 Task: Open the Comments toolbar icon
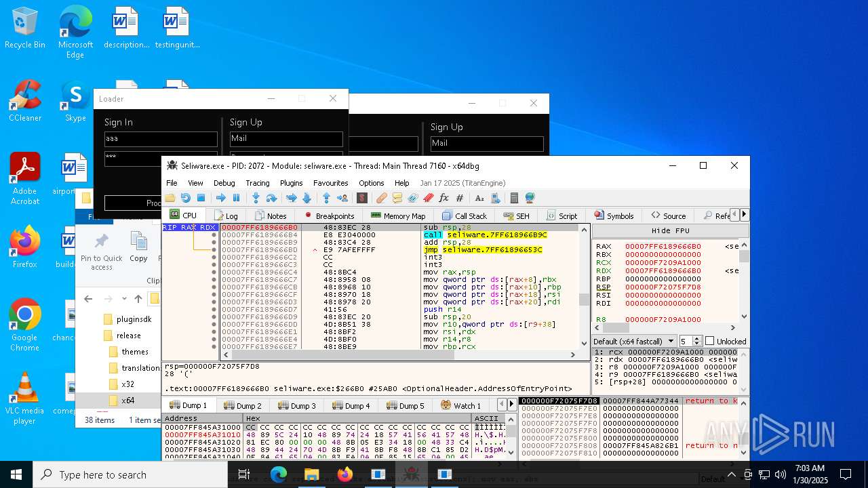pyautogui.click(x=397, y=198)
